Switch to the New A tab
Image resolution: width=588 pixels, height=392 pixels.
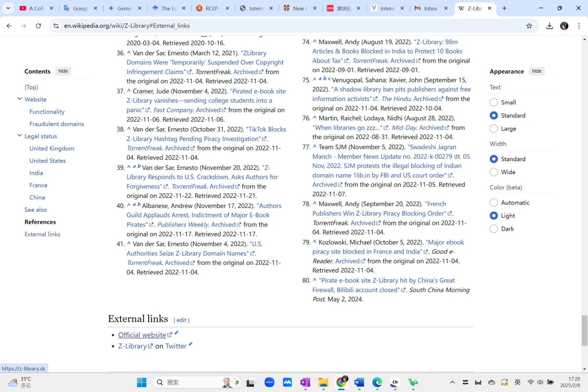click(300, 8)
